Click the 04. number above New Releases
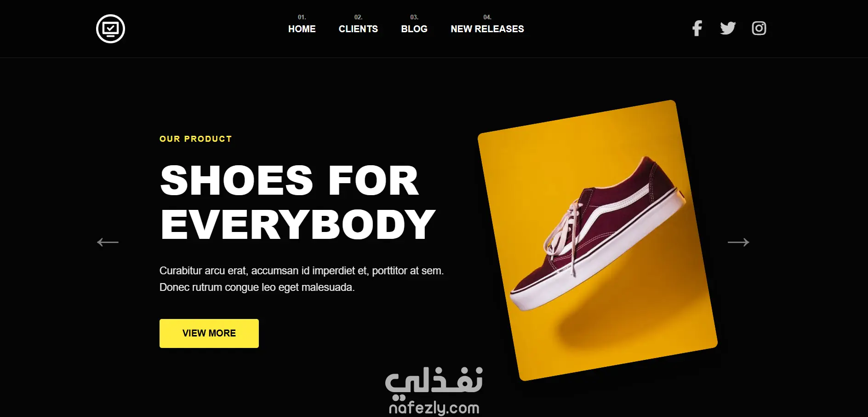The image size is (868, 417). 487,17
